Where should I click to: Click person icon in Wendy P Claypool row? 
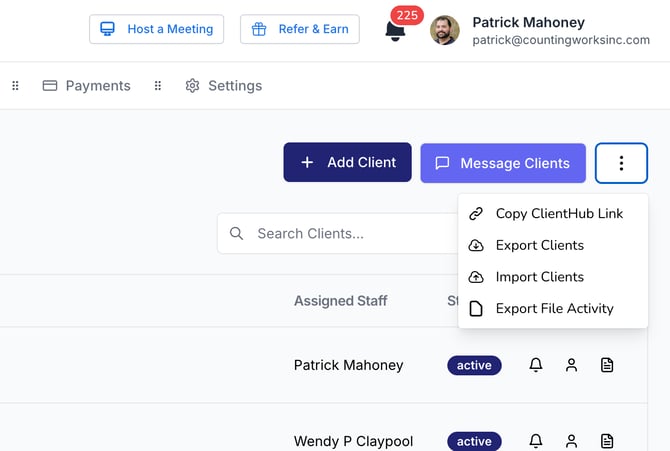pyautogui.click(x=571, y=441)
